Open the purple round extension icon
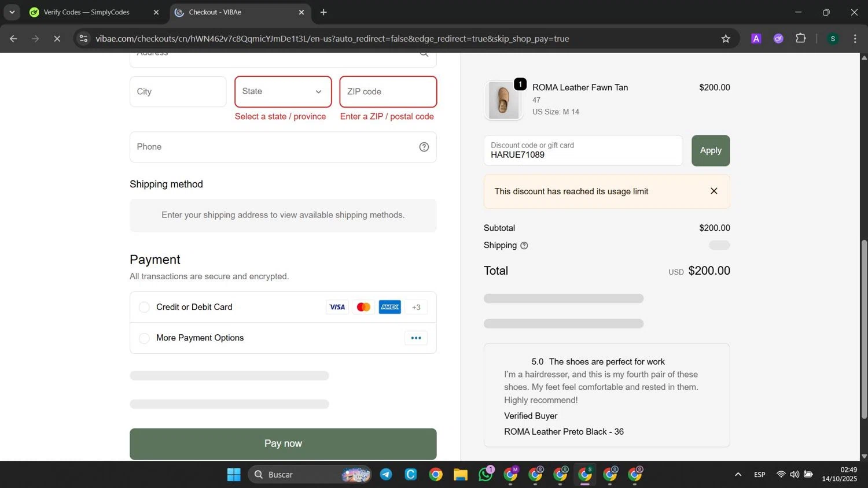The height and width of the screenshot is (488, 868). [778, 39]
